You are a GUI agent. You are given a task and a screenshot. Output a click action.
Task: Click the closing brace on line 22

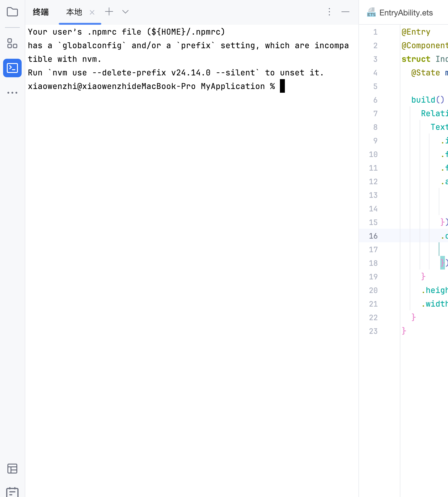[414, 317]
